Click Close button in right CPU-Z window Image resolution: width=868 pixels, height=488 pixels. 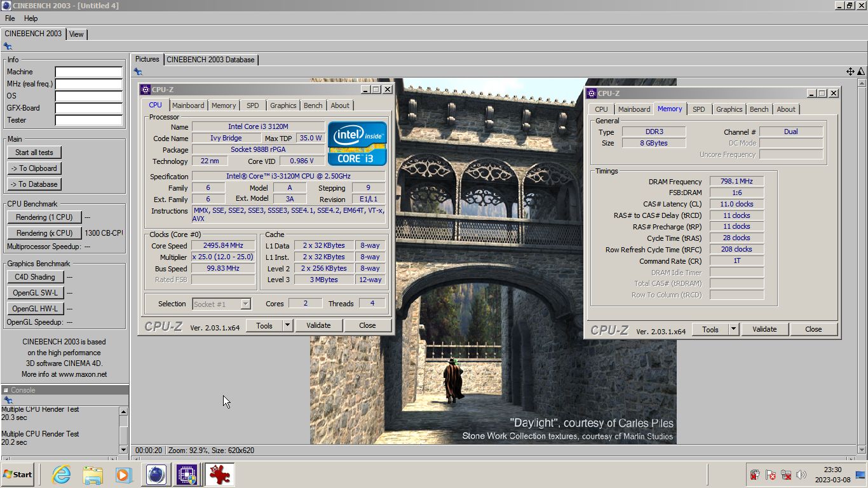813,329
